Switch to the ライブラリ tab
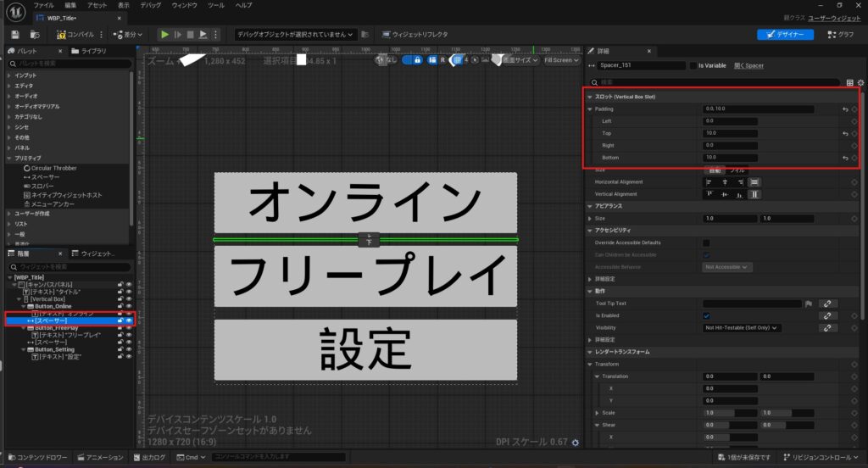 pyautogui.click(x=89, y=51)
